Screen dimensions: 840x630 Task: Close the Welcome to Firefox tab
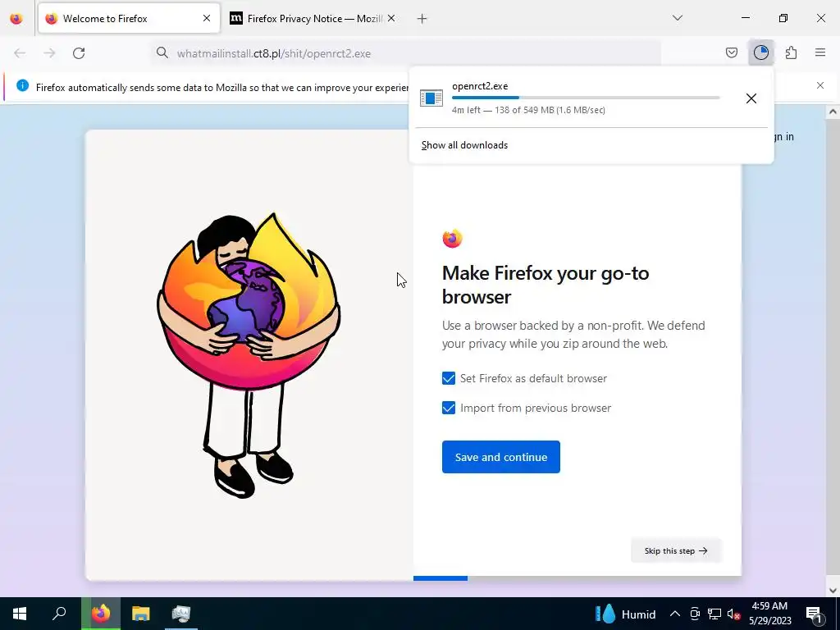pyautogui.click(x=207, y=19)
